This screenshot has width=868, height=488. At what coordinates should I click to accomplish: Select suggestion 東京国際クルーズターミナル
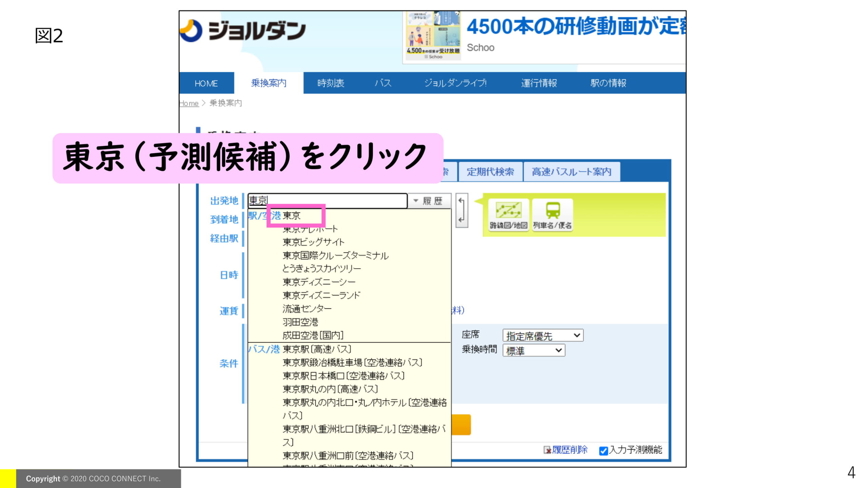point(335,256)
